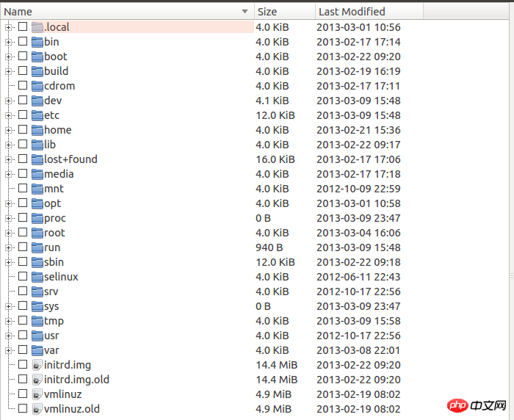514x420 pixels.
Task: Check the initrd.img file checkbox
Action: [23, 364]
